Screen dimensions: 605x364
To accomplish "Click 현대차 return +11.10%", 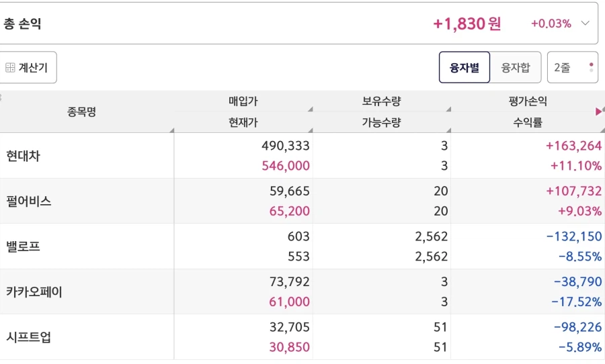I will [x=576, y=166].
